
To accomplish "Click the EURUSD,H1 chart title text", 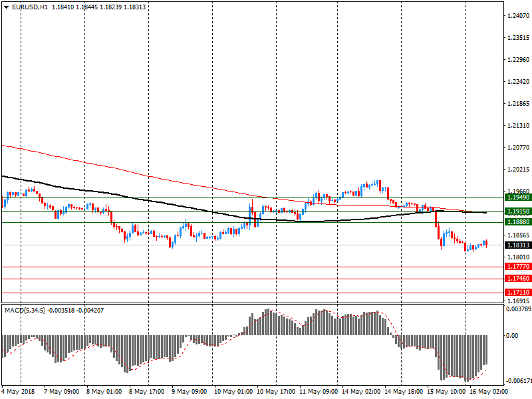I will click(30, 7).
